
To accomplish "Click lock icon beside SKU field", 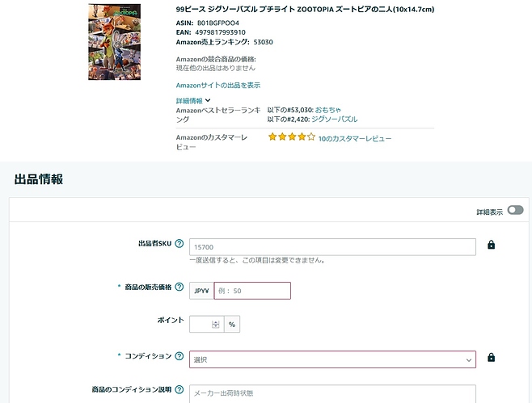I will 491,245.
